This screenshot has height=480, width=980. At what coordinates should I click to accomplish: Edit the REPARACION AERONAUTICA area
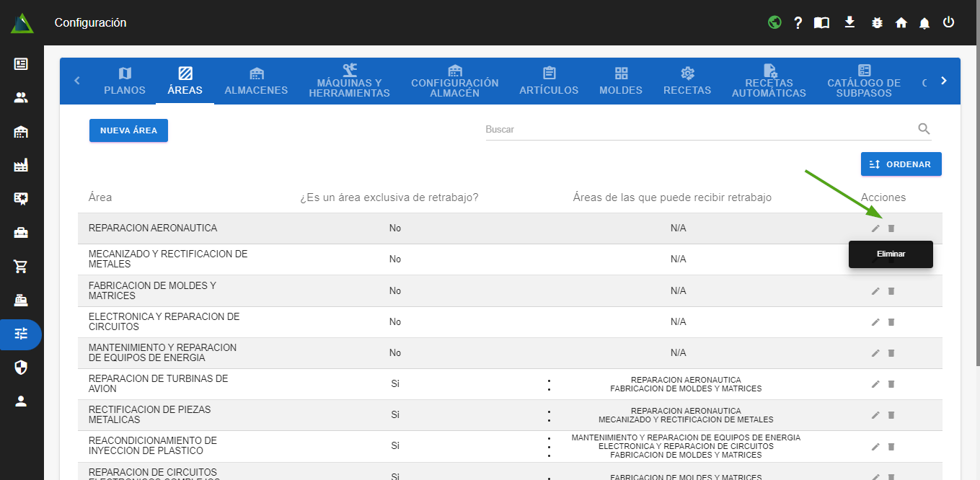[x=875, y=228]
